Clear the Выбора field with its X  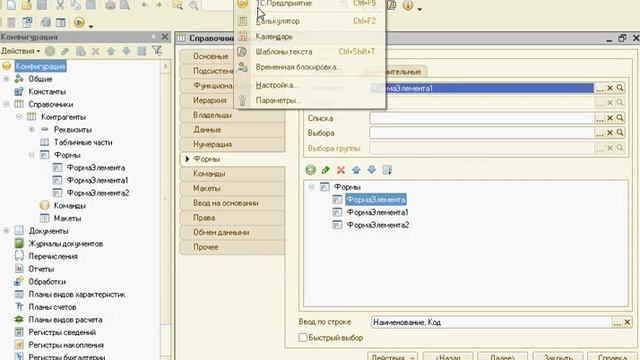tap(610, 133)
